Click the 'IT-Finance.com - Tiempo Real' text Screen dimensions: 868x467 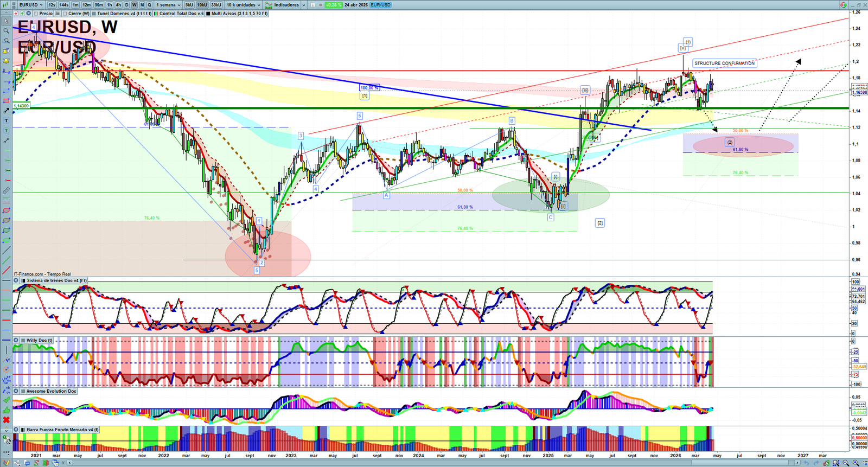pos(42,274)
